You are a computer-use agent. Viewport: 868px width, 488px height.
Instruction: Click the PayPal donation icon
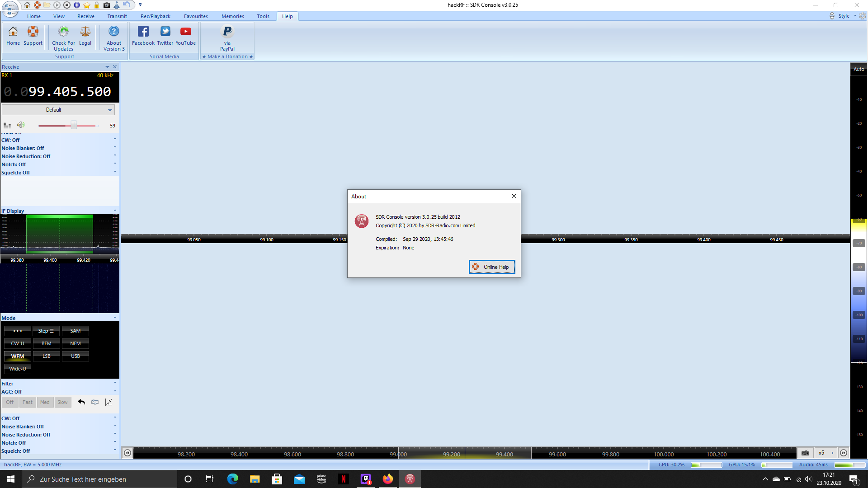tap(227, 32)
